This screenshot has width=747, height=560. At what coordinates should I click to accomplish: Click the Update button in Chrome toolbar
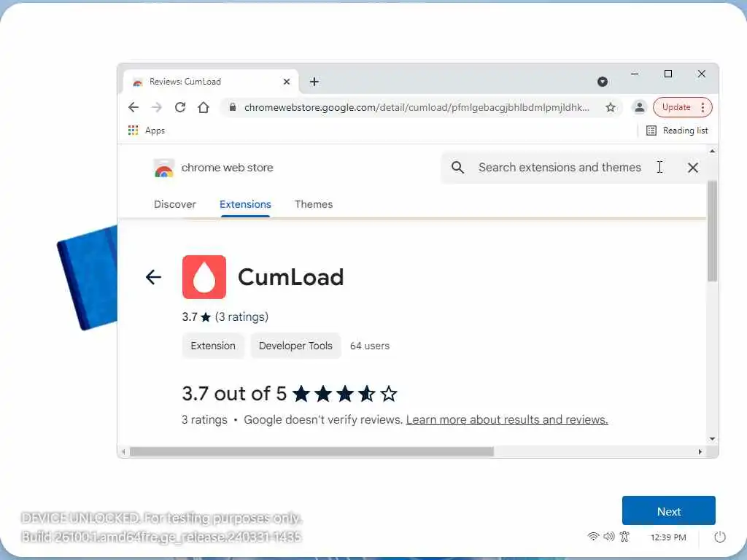(676, 107)
